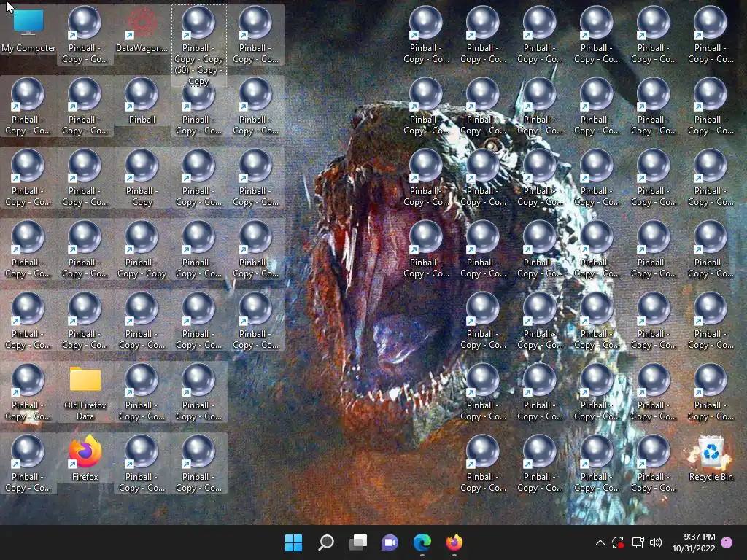
Task: Open the volume control in tray
Action: [x=656, y=542]
